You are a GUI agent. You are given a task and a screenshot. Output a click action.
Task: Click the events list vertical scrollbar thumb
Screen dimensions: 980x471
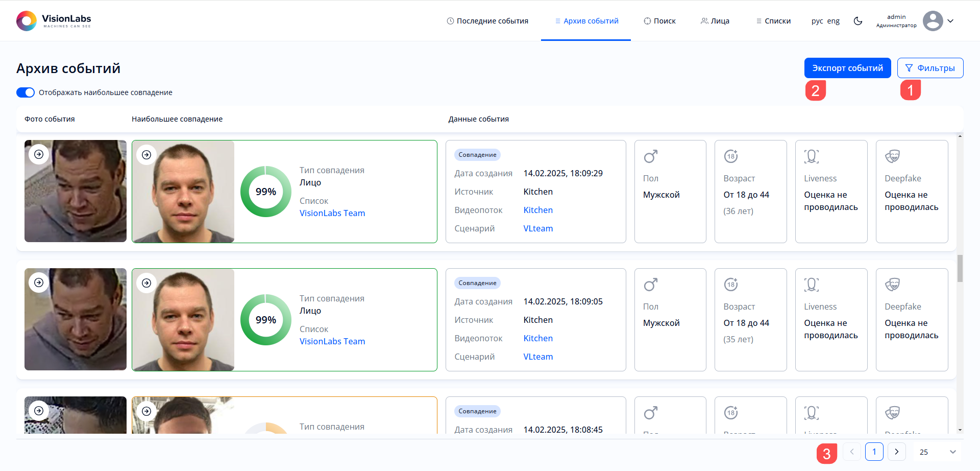(960, 268)
